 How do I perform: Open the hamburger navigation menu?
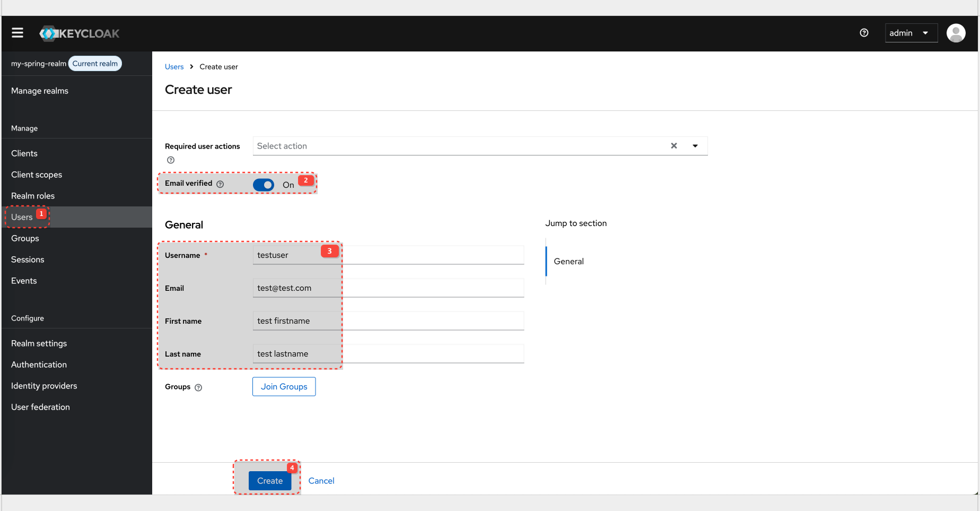[x=17, y=32]
